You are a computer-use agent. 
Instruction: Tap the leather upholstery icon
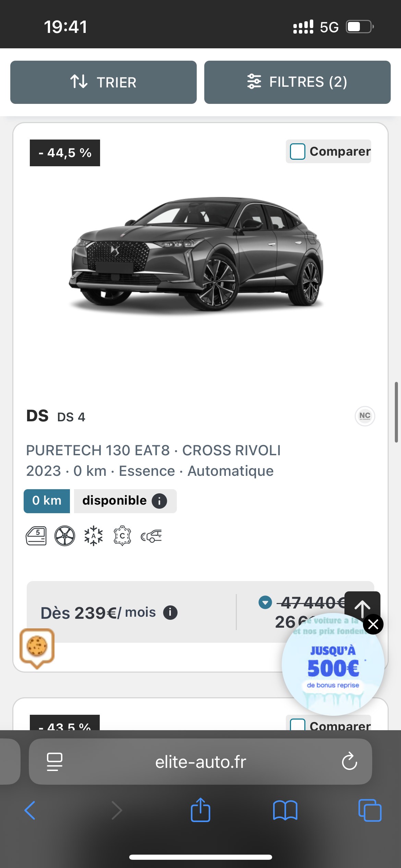coord(122,536)
